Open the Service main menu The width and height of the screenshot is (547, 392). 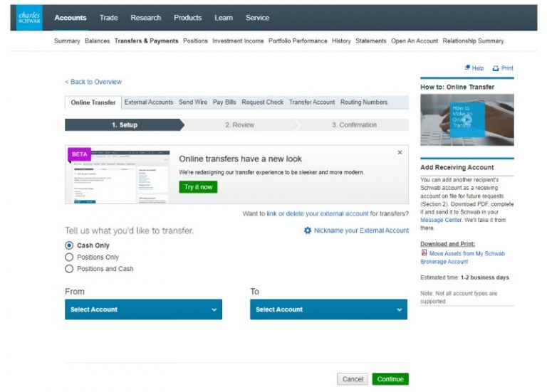click(x=257, y=18)
